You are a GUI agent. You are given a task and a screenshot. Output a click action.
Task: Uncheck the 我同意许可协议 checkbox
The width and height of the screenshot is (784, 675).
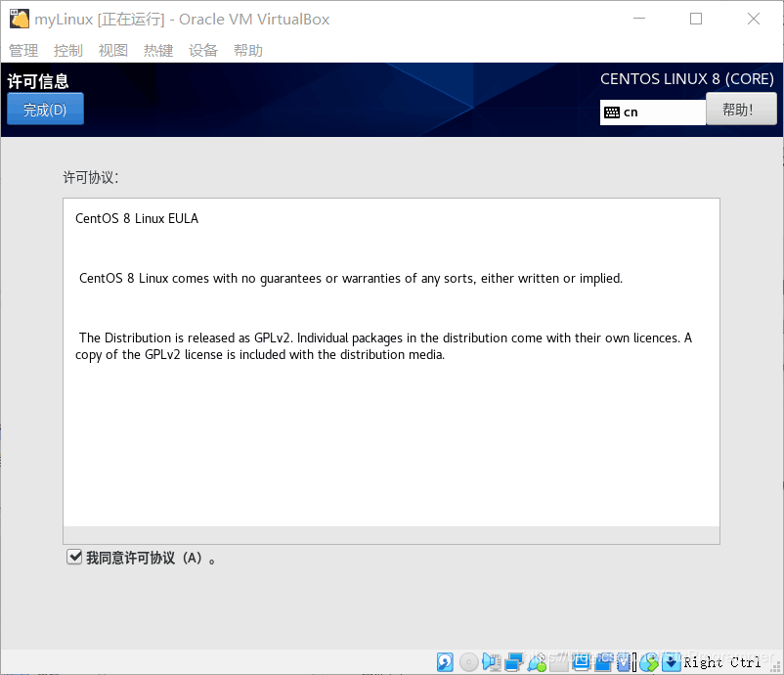click(74, 557)
